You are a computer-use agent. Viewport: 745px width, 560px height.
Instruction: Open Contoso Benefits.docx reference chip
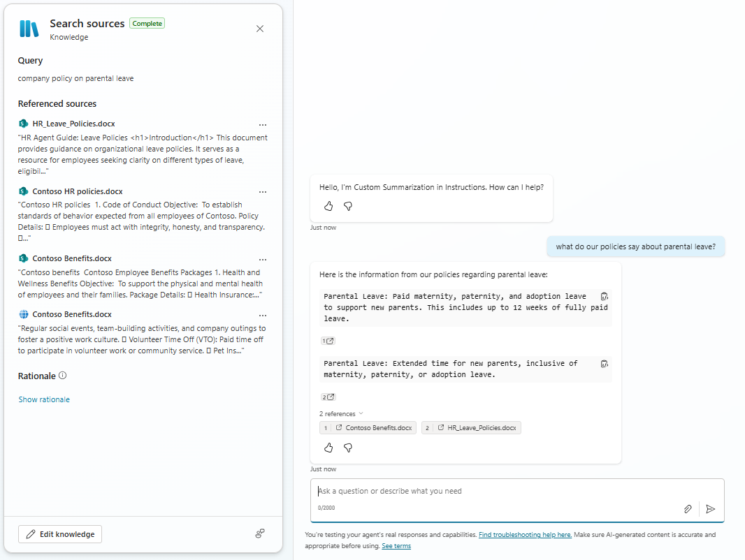click(x=368, y=427)
